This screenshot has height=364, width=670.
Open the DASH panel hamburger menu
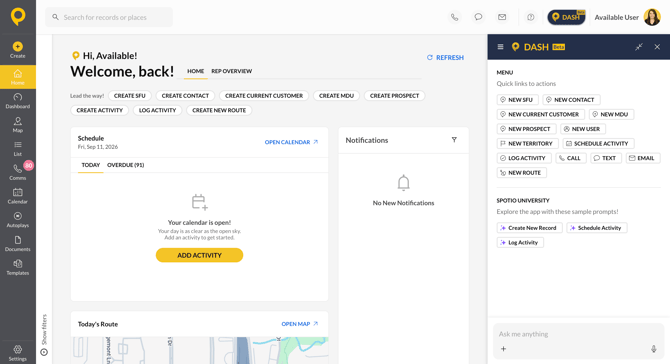pyautogui.click(x=500, y=47)
